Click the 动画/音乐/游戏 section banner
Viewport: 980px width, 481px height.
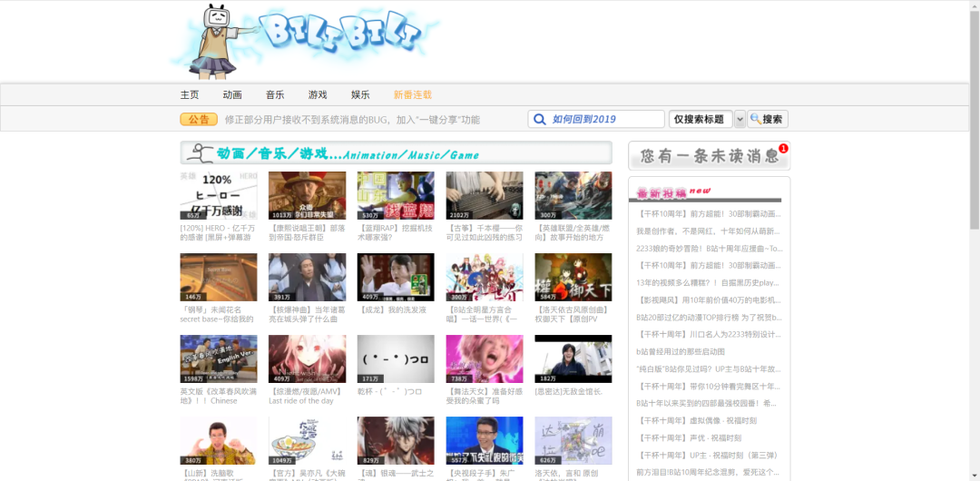click(x=397, y=153)
